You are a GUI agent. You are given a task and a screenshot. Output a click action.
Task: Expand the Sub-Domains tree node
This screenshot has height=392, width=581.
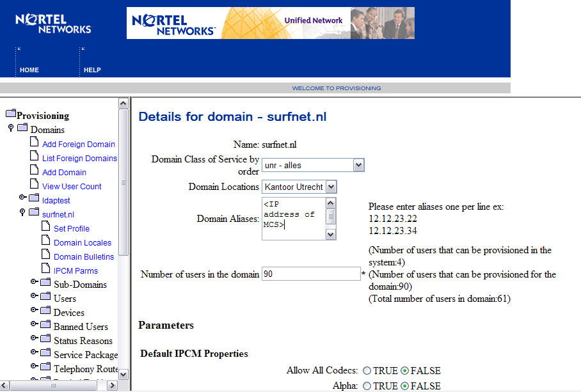(x=34, y=282)
